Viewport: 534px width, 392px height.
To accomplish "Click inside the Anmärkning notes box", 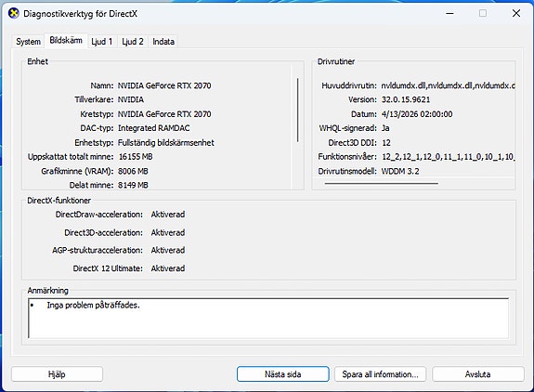I will tap(268, 318).
